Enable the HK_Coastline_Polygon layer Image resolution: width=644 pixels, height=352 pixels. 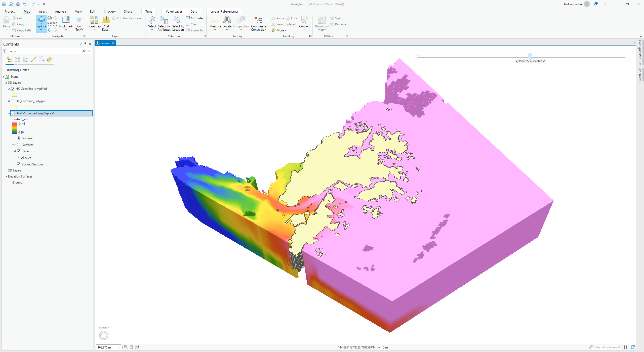[13, 101]
